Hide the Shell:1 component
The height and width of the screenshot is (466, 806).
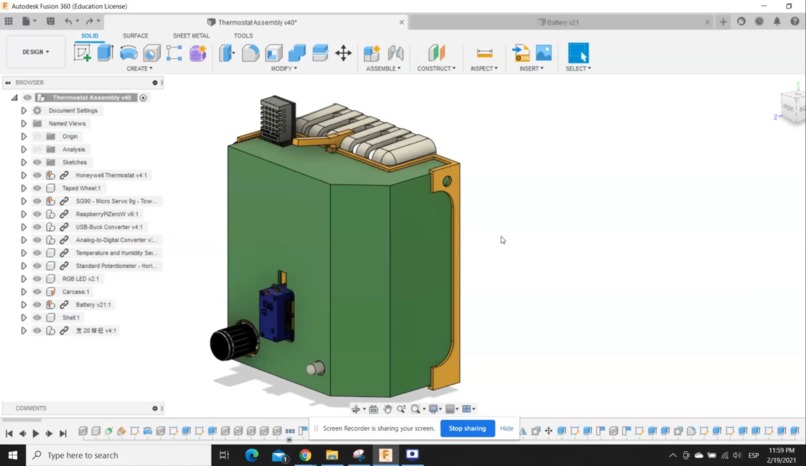[37, 318]
